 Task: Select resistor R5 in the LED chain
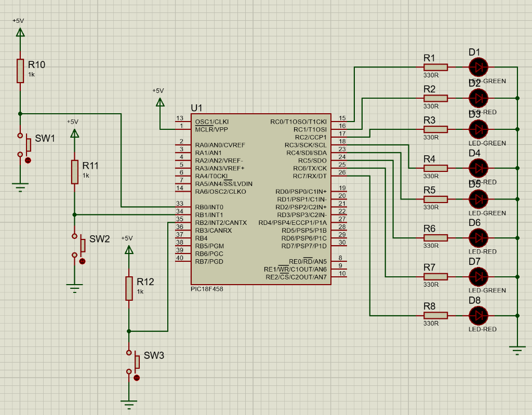pyautogui.click(x=435, y=199)
